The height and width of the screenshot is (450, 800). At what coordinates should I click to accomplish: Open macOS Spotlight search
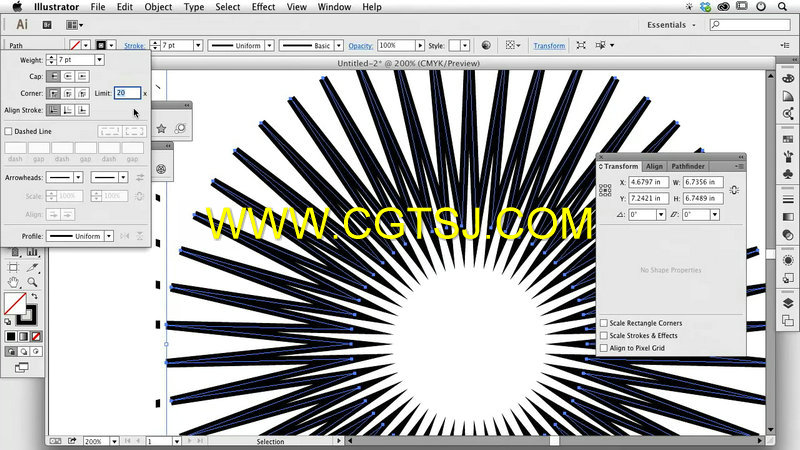click(782, 7)
